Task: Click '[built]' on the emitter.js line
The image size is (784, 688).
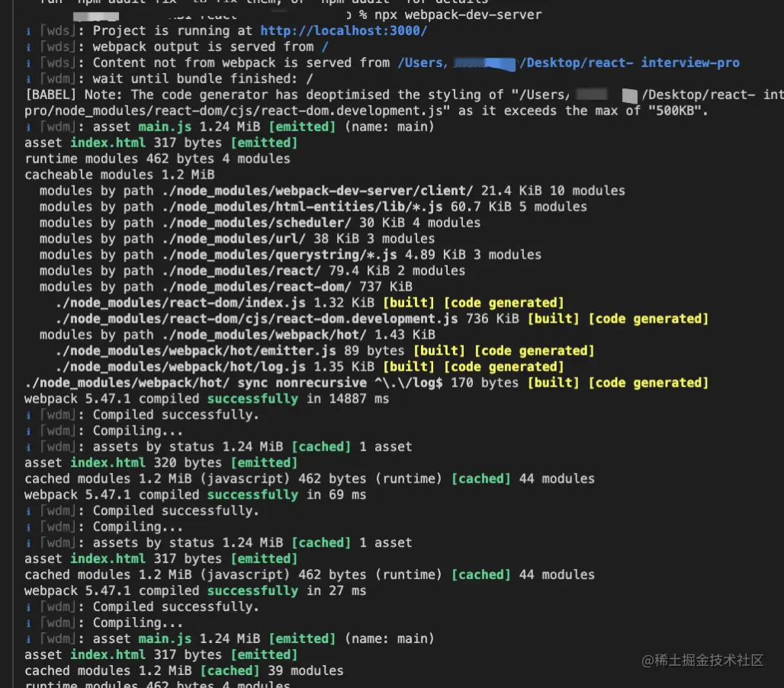Action: (439, 351)
